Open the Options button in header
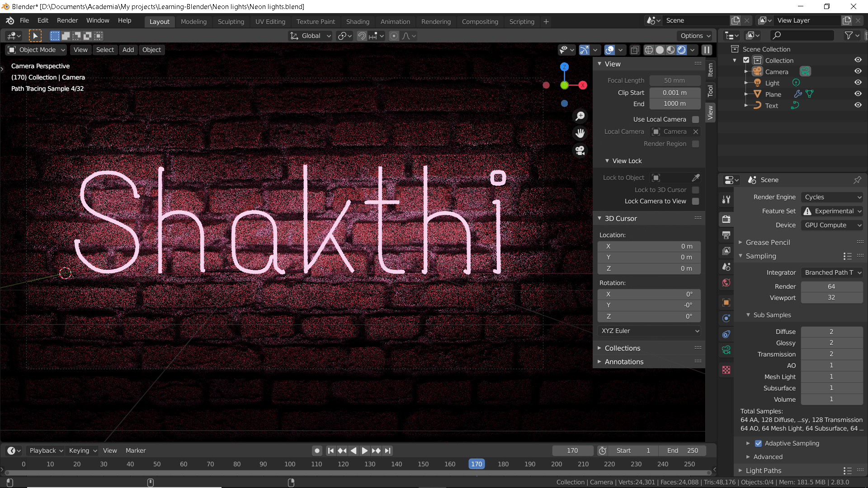Screen dimensions: 868x488 pyautogui.click(x=695, y=36)
